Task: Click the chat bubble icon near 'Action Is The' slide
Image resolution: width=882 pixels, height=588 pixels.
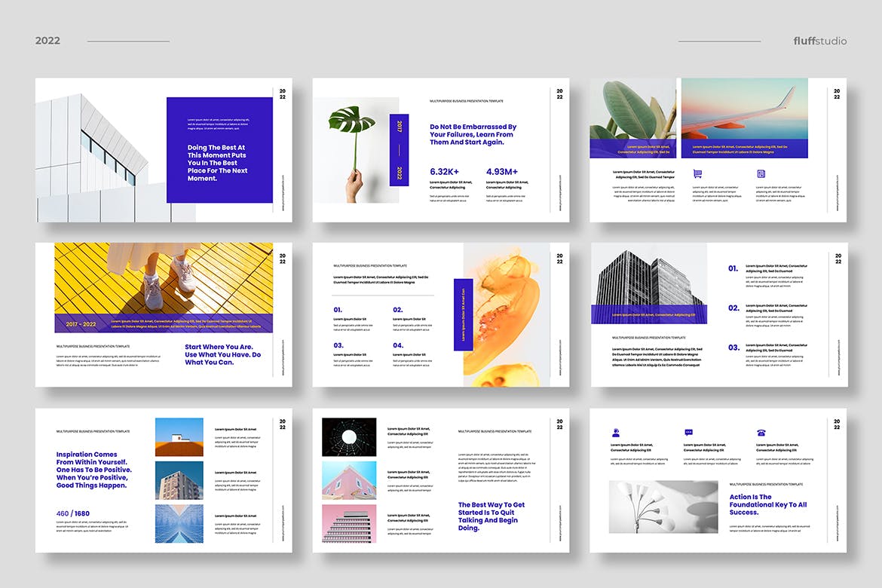Action: pyautogui.click(x=688, y=430)
